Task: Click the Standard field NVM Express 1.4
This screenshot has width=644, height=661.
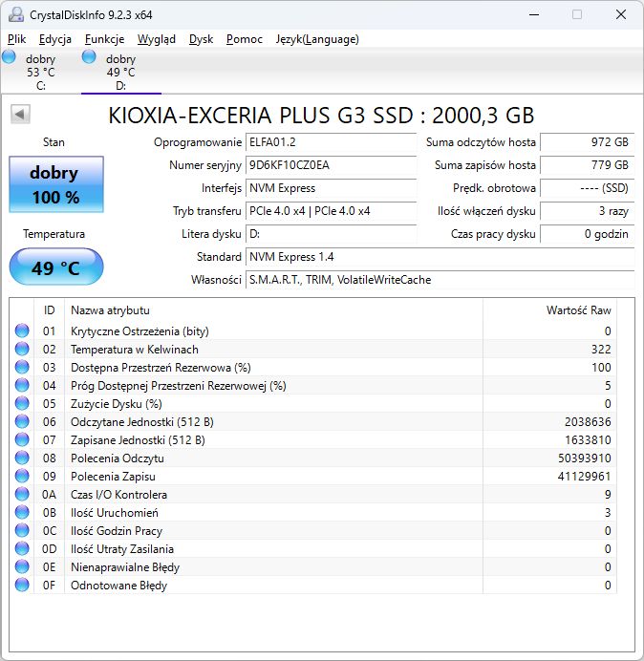Action: point(440,257)
